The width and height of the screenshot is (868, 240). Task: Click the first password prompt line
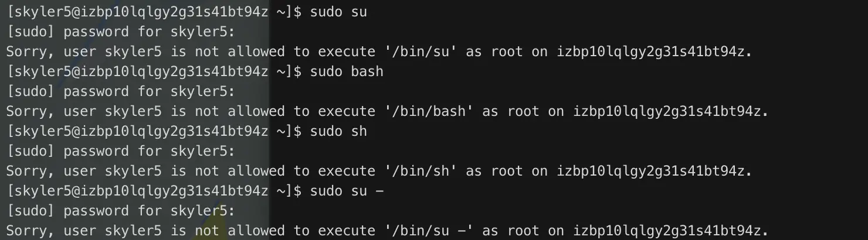coord(120,32)
